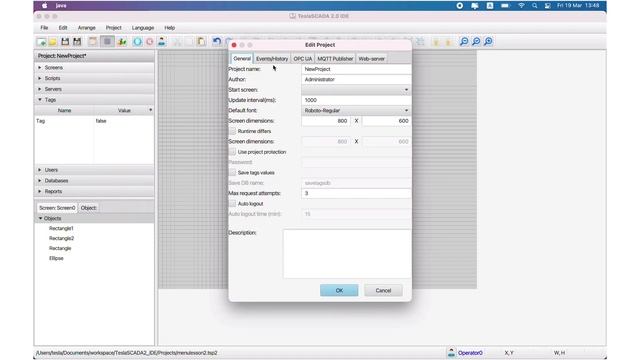Enable Use project protection checkbox
This screenshot has height=360, width=640.
point(233,152)
